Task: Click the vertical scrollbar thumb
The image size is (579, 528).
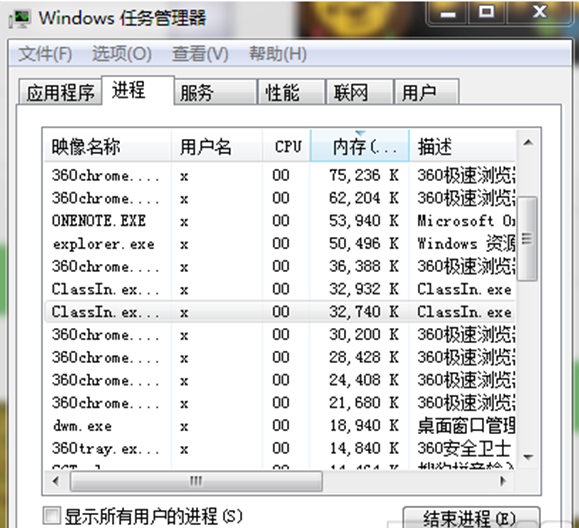Action: [528, 239]
